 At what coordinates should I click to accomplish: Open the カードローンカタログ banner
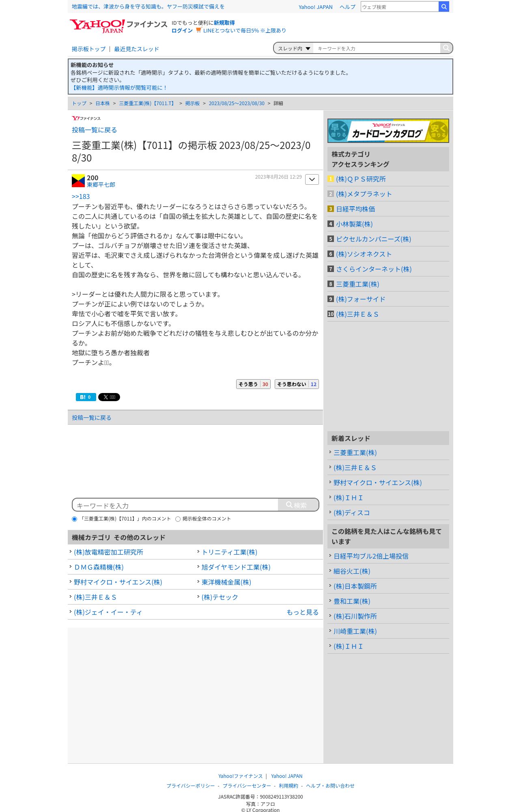coord(388,131)
